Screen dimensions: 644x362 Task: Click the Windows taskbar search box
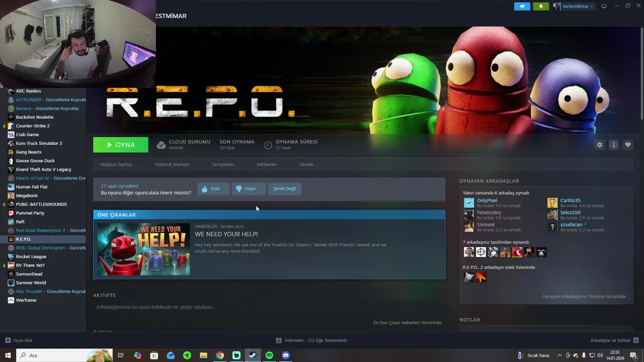tap(64, 355)
